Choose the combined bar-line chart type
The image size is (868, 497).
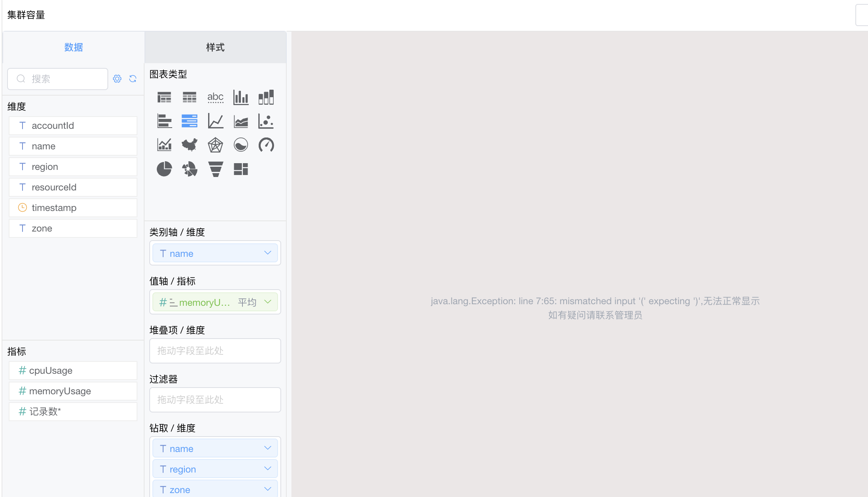(164, 145)
